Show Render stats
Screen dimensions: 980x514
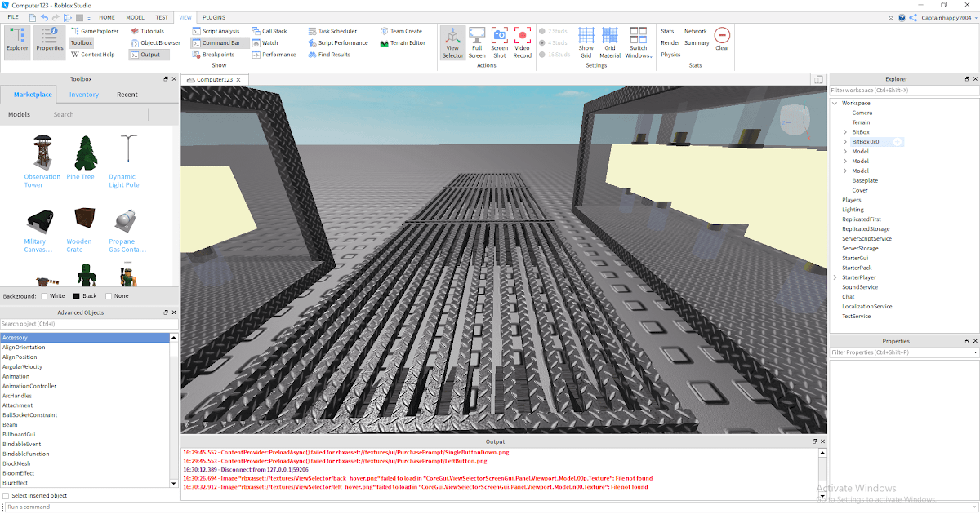pyautogui.click(x=670, y=42)
